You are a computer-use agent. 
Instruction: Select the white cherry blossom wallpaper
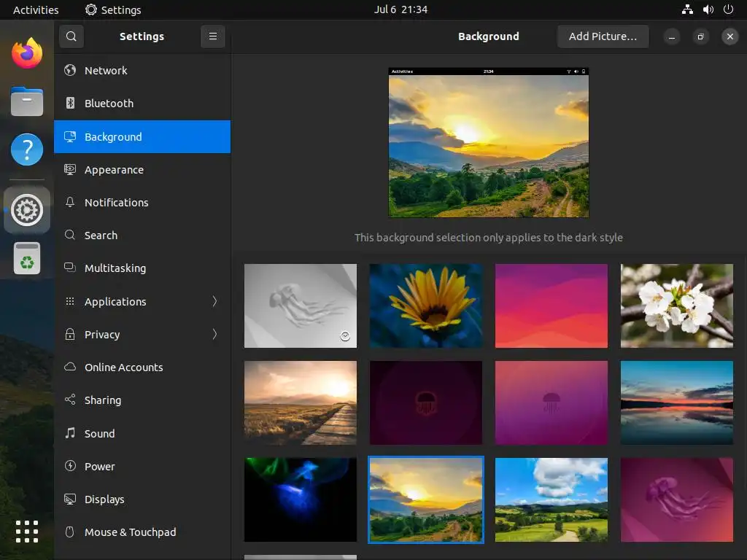pos(676,306)
